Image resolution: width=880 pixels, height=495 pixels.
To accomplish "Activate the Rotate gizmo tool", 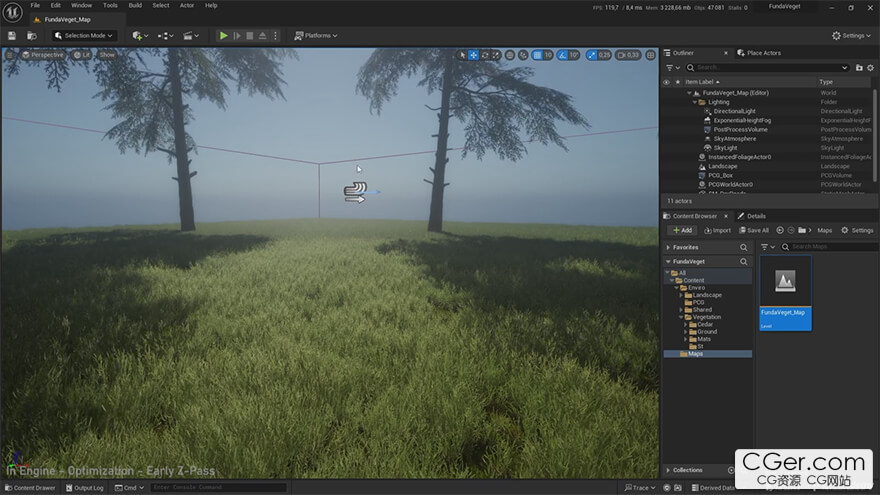I will click(x=485, y=54).
